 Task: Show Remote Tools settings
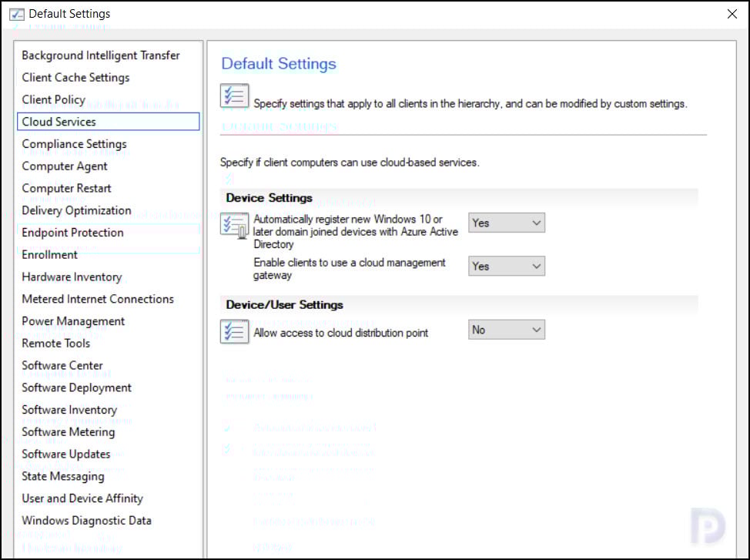click(x=108, y=344)
